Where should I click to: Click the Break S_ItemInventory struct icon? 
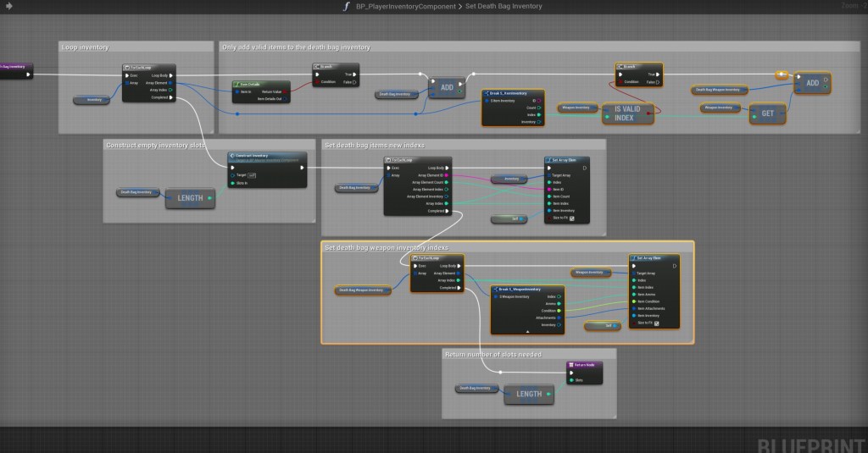point(487,92)
